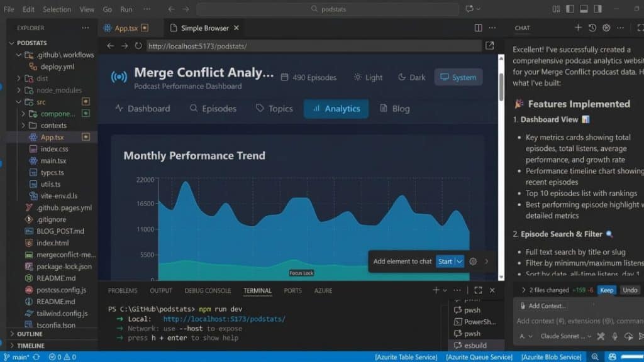
Task: Maximize the terminal panel
Action: point(478,290)
